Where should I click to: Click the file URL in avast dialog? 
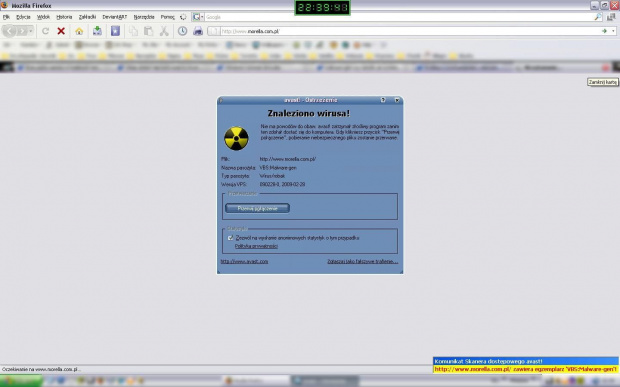(288, 159)
